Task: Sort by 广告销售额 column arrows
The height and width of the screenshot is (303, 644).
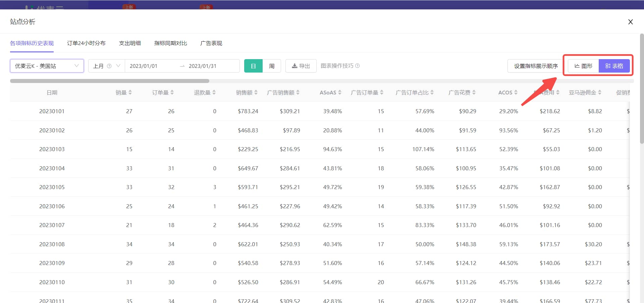Action: coord(298,92)
